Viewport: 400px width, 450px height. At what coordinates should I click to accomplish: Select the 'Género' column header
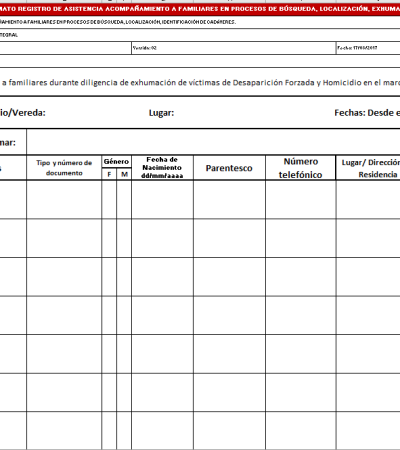tap(116, 162)
